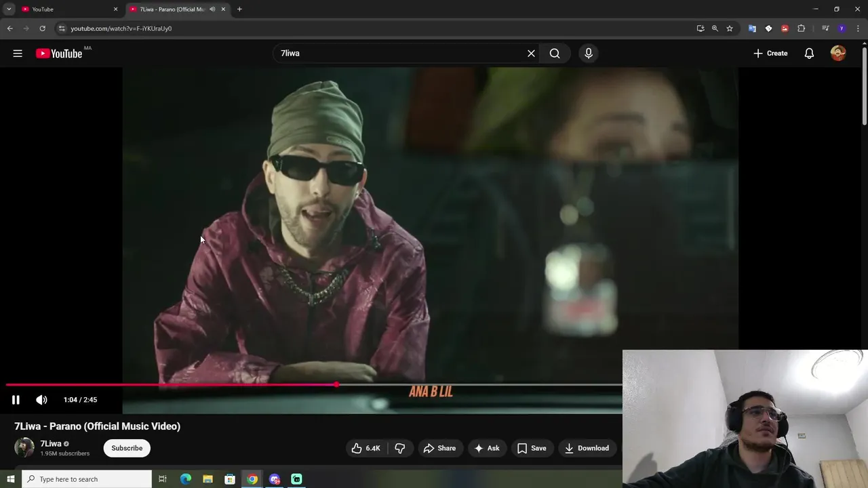Screen dimensions: 868x488
Task: Click the video title text
Action: point(97,426)
